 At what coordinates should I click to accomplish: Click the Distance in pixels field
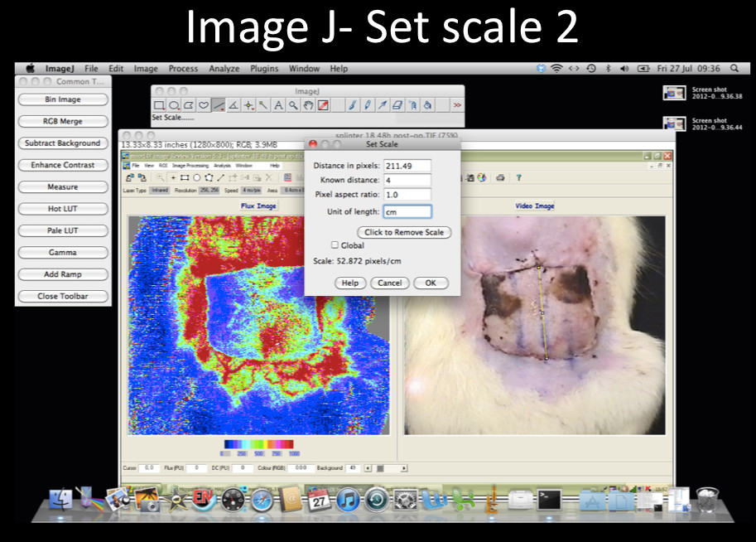click(407, 166)
